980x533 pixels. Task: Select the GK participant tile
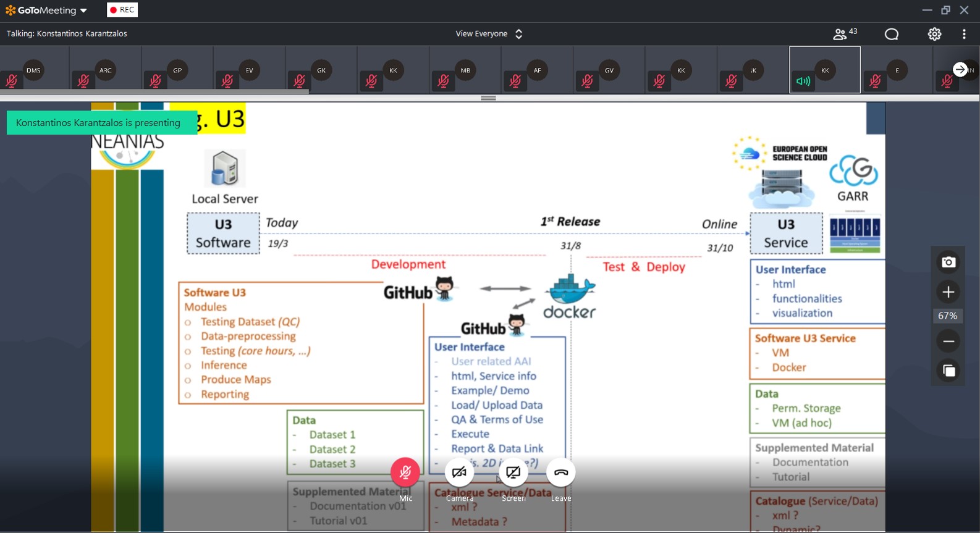click(x=321, y=70)
